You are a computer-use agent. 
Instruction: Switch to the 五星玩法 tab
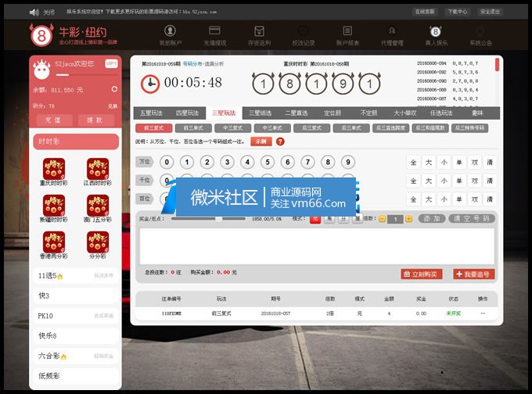(x=151, y=113)
